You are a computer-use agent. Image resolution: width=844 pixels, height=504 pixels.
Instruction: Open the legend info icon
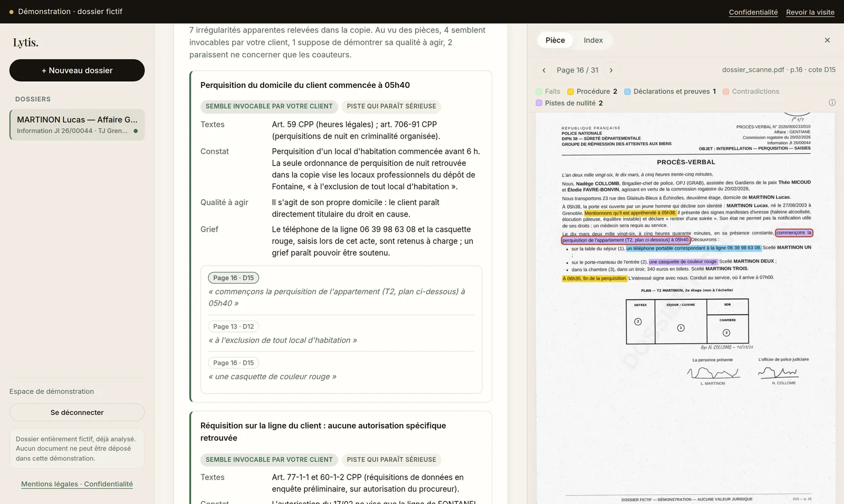[832, 103]
